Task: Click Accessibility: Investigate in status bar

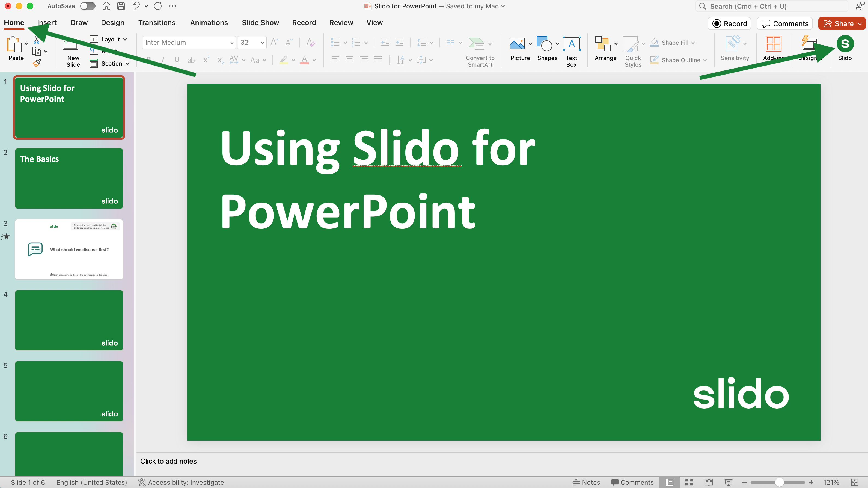Action: (x=181, y=482)
